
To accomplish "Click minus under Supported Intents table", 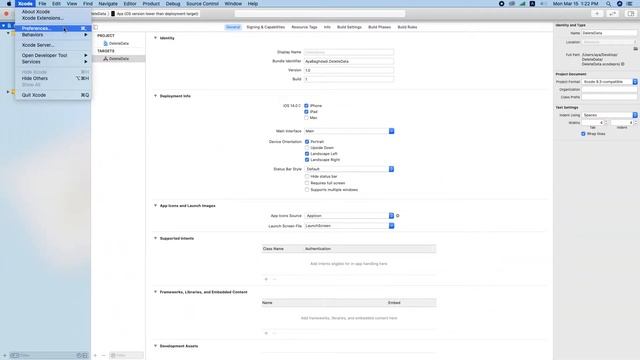I will pyautogui.click(x=274, y=279).
